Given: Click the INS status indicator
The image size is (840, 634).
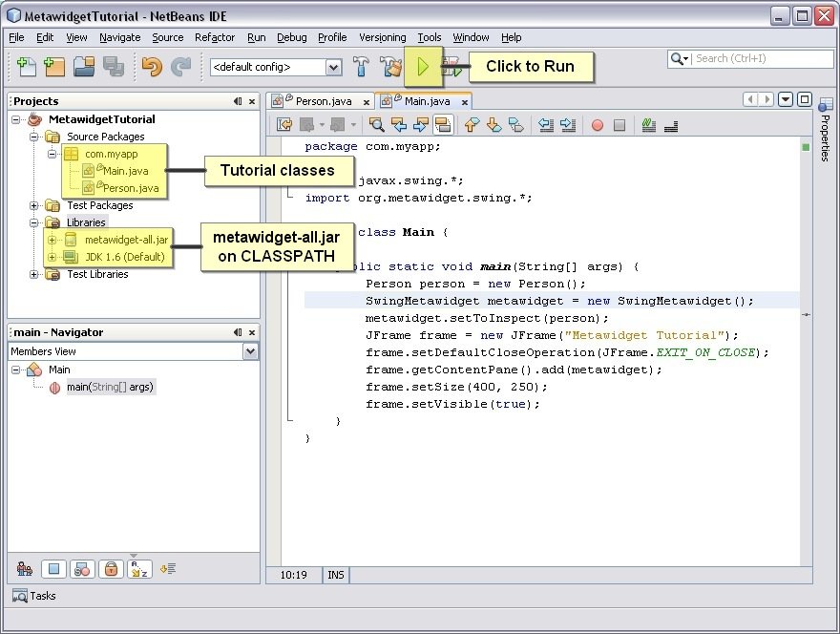Looking at the screenshot, I should (335, 575).
